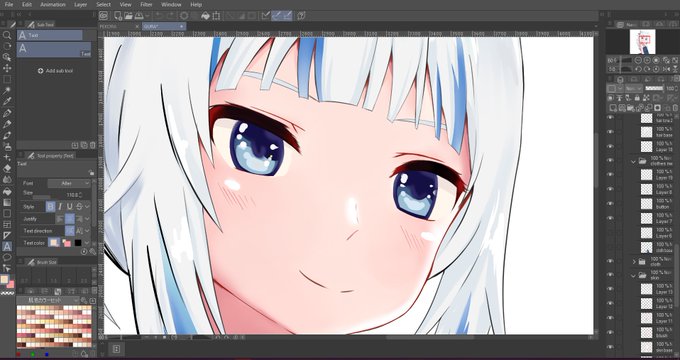Hide Layer 19 with its eye icon
680x360 pixels.
pos(611,175)
